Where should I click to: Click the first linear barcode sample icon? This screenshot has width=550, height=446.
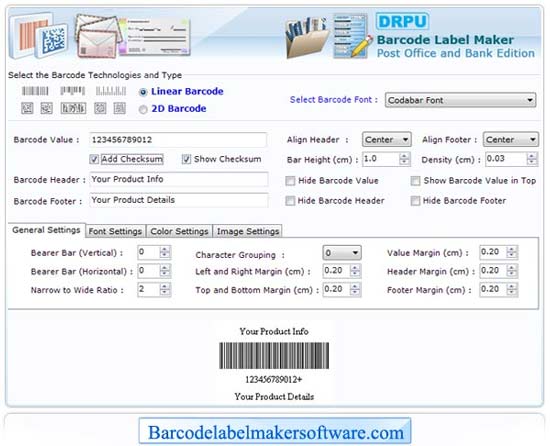point(35,91)
